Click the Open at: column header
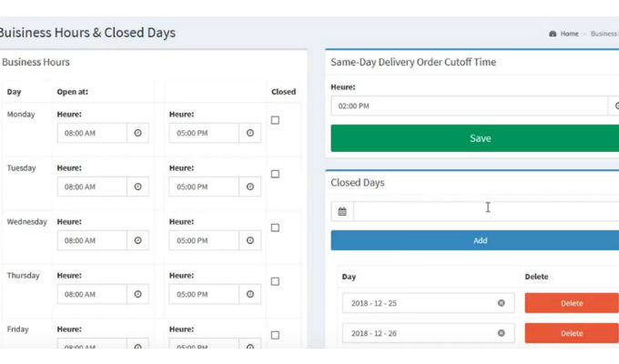Screen dimensions: 619x364 pos(73,92)
